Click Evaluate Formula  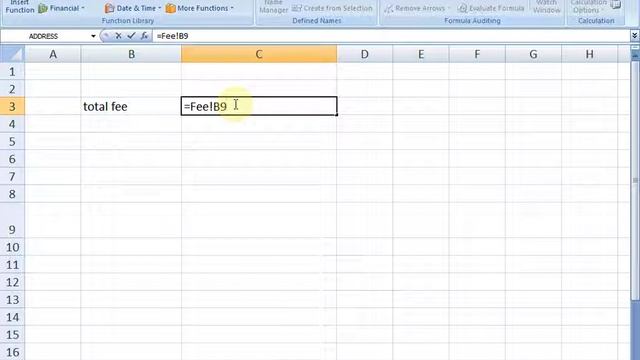coord(491,8)
